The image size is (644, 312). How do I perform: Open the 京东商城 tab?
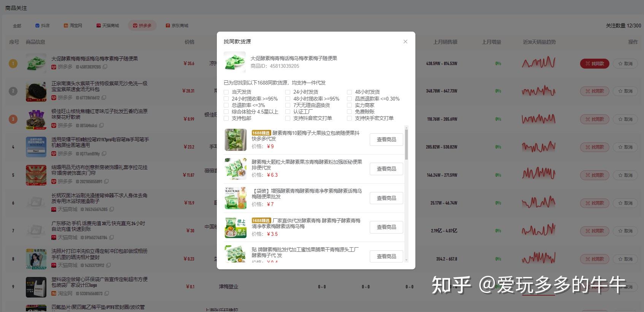coord(177,26)
